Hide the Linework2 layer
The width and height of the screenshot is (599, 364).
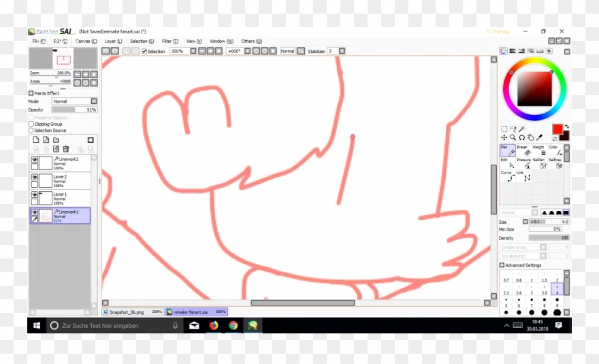pyautogui.click(x=35, y=160)
